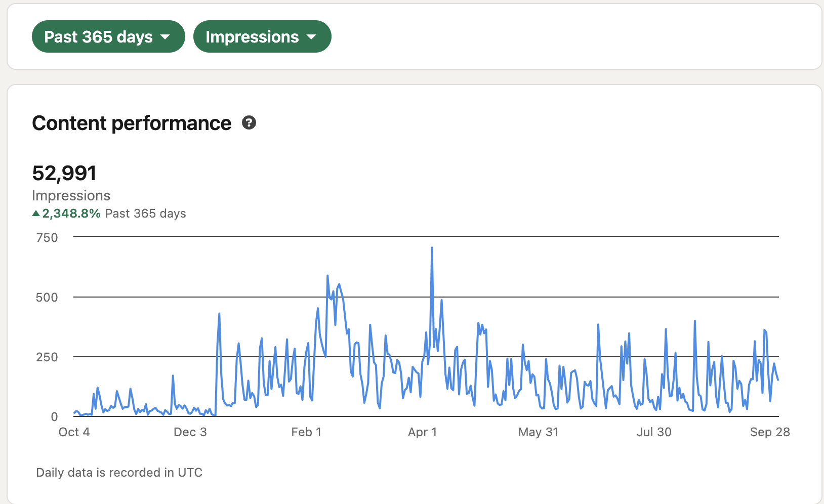Click the 500 y-axis value
The width and height of the screenshot is (824, 504).
[47, 297]
